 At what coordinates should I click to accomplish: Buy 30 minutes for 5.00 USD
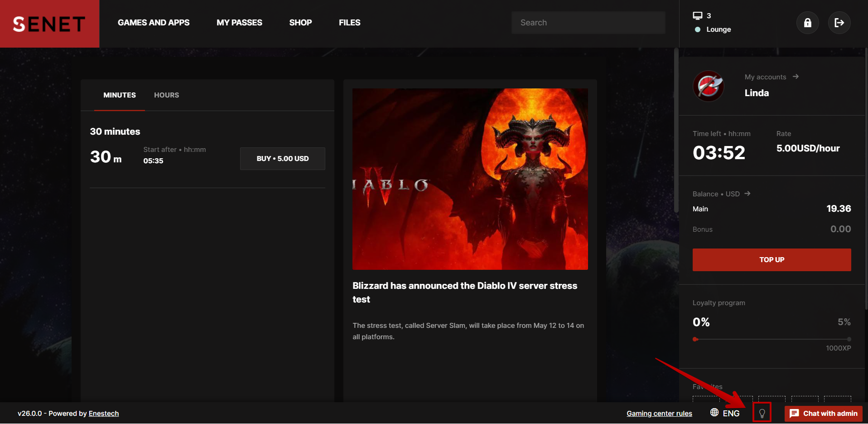[x=282, y=159]
